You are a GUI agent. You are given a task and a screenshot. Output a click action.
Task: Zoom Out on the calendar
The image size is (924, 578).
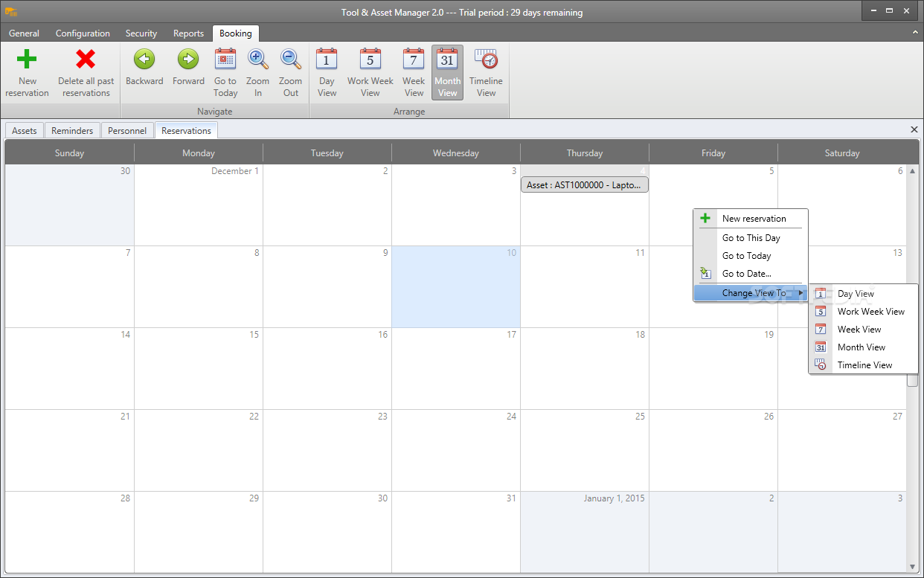coord(290,73)
